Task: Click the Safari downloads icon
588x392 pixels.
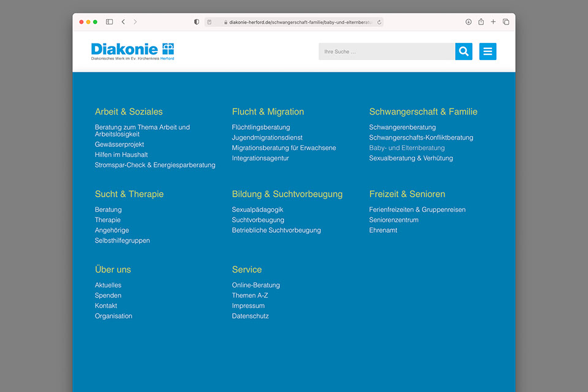Action: [x=469, y=22]
